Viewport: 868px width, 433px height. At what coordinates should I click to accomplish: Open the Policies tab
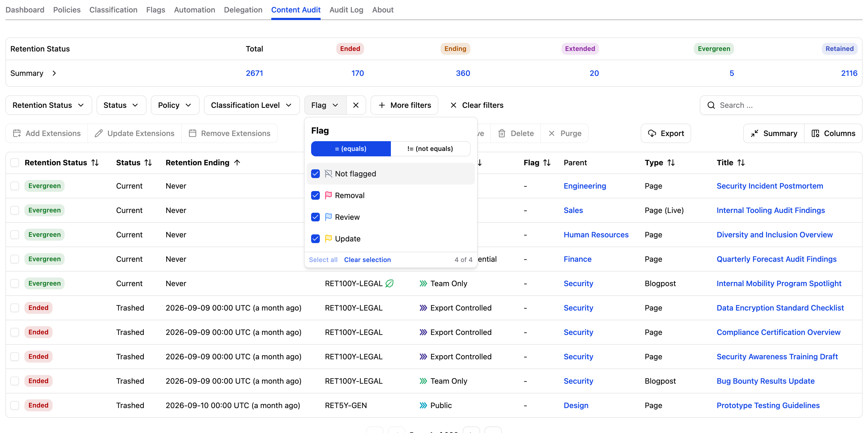pos(67,10)
